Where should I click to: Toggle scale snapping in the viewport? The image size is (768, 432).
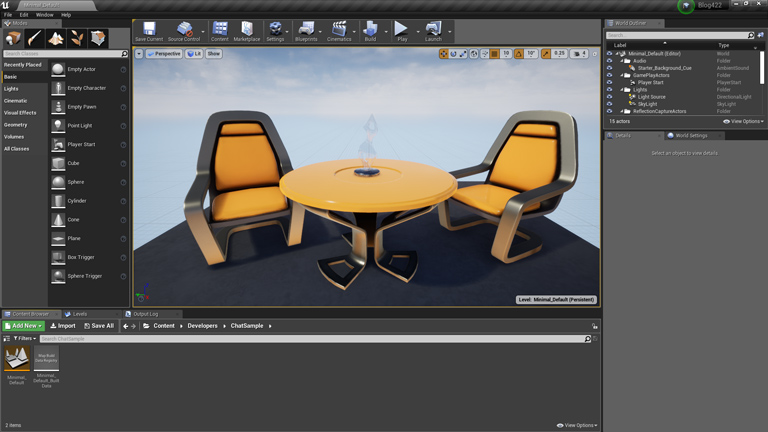point(546,54)
